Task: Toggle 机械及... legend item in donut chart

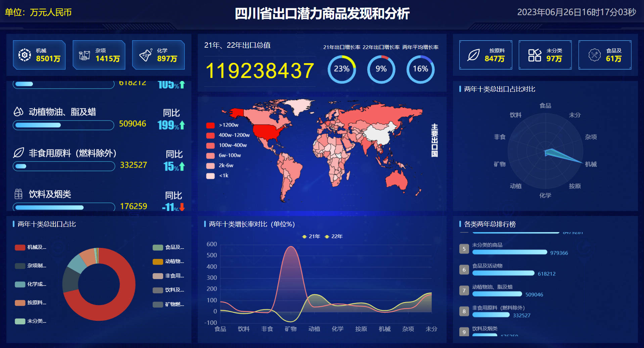Action: pyautogui.click(x=31, y=247)
